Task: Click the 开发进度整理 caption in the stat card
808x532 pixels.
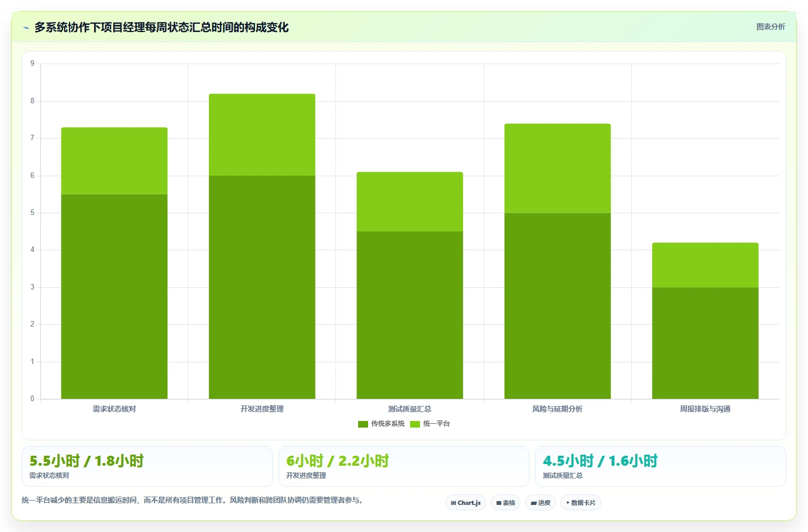Action: click(x=306, y=476)
